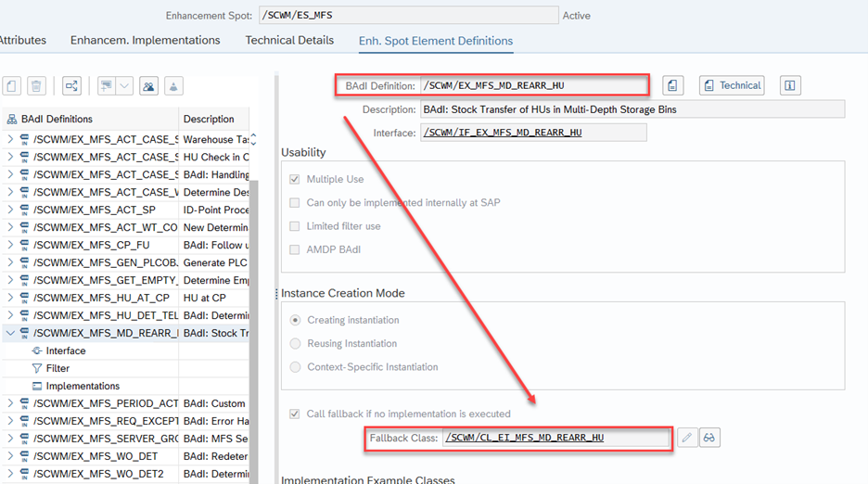The image size is (868, 484).
Task: Click the BAdI Definition name field
Action: 533,85
